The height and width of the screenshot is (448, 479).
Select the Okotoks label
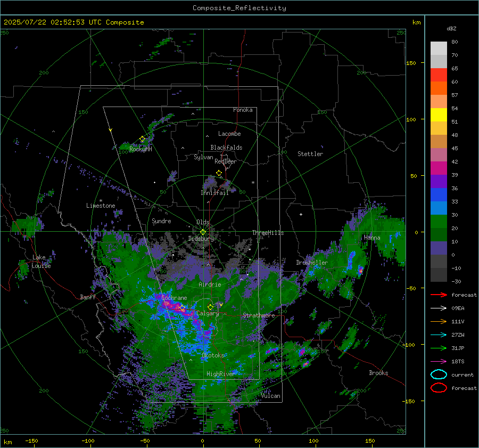click(213, 355)
